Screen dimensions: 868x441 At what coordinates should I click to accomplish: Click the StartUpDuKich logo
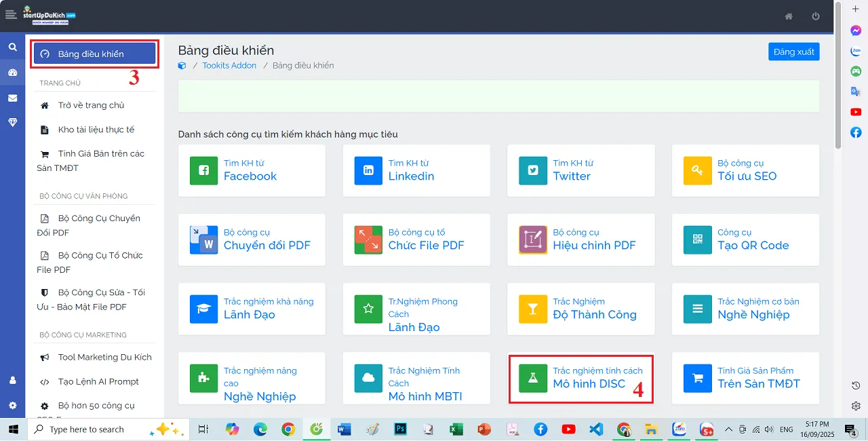[x=49, y=16]
